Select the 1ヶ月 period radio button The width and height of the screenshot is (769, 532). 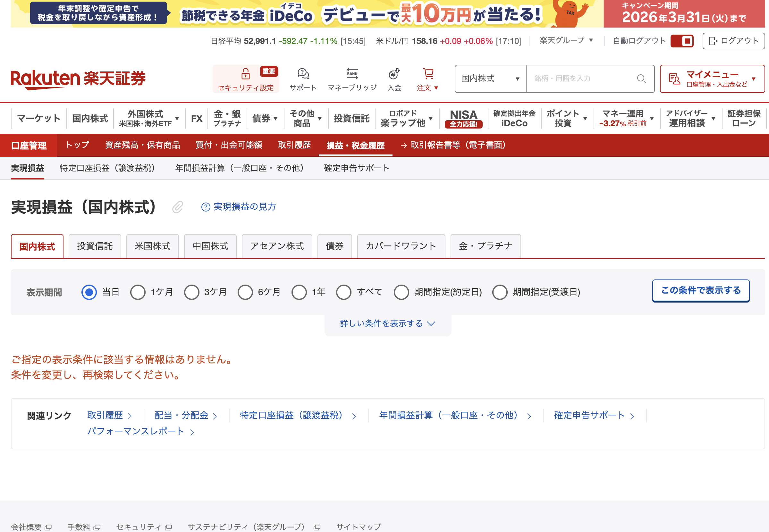pyautogui.click(x=138, y=292)
